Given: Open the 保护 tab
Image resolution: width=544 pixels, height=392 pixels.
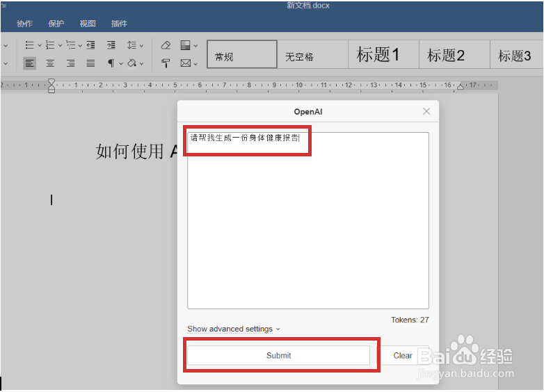Looking at the screenshot, I should tap(56, 24).
